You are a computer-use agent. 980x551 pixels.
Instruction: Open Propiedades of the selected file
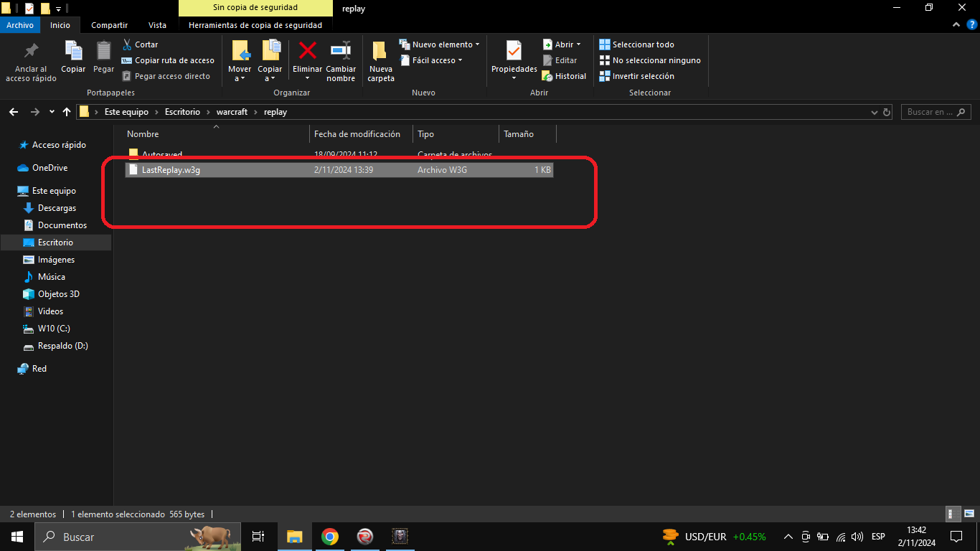pyautogui.click(x=514, y=60)
